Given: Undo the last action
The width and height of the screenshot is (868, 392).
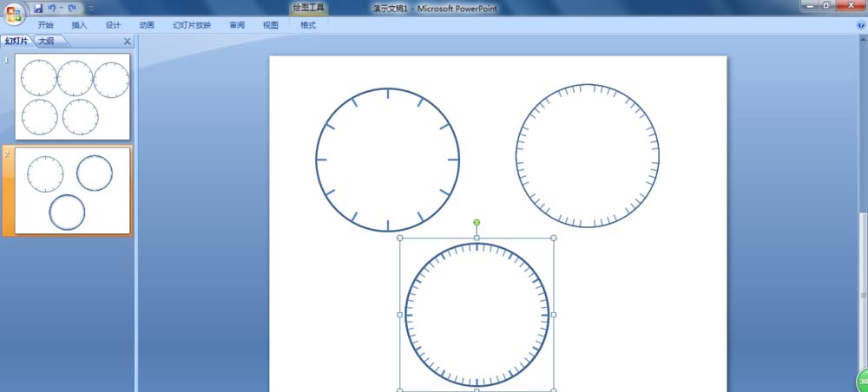Looking at the screenshot, I should 51,9.
